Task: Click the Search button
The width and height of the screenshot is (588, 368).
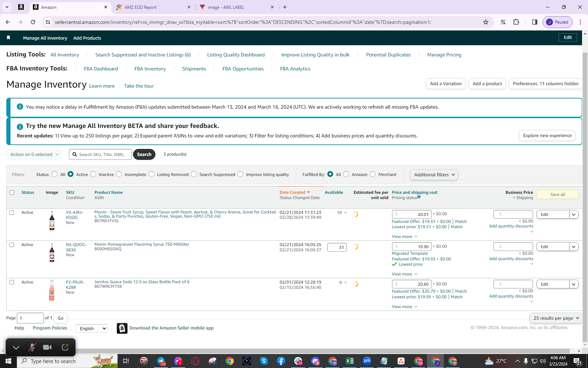Action: click(144, 154)
